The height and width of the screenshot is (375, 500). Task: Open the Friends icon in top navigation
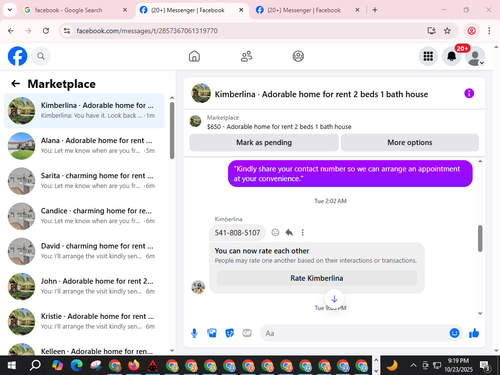246,56
